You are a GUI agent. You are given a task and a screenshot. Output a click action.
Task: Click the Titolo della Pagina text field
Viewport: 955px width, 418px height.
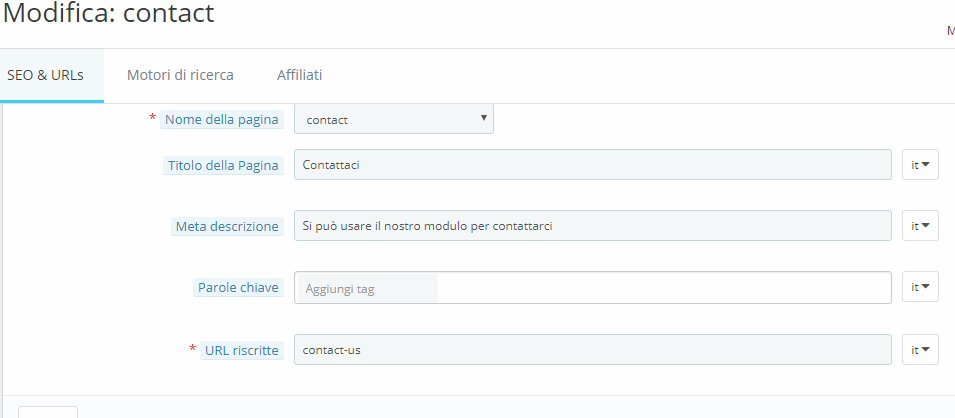point(592,165)
